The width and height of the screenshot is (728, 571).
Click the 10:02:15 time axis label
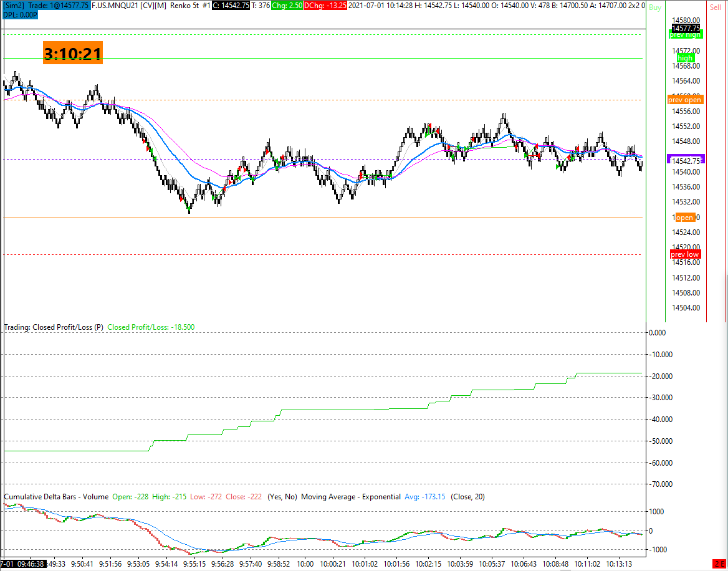coord(427,564)
